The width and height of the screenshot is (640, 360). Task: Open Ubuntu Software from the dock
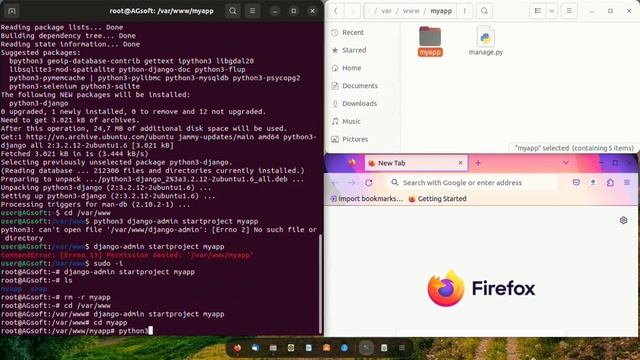pyautogui.click(x=327, y=348)
